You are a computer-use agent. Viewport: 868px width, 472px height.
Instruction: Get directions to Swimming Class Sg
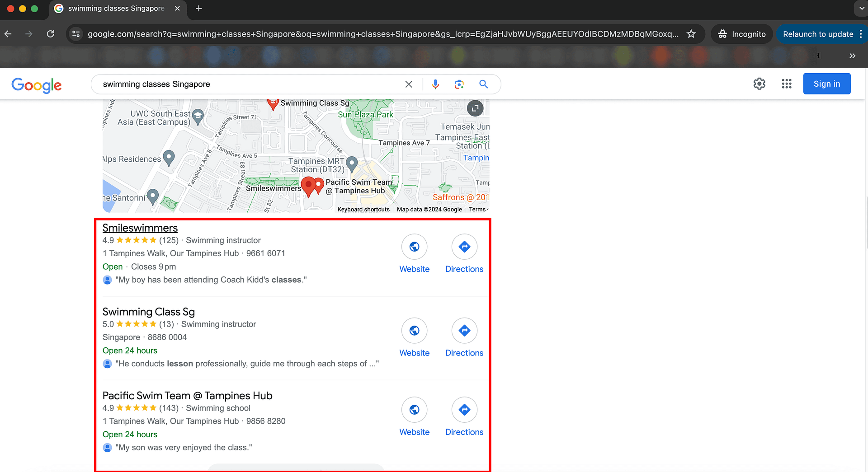pos(464,331)
